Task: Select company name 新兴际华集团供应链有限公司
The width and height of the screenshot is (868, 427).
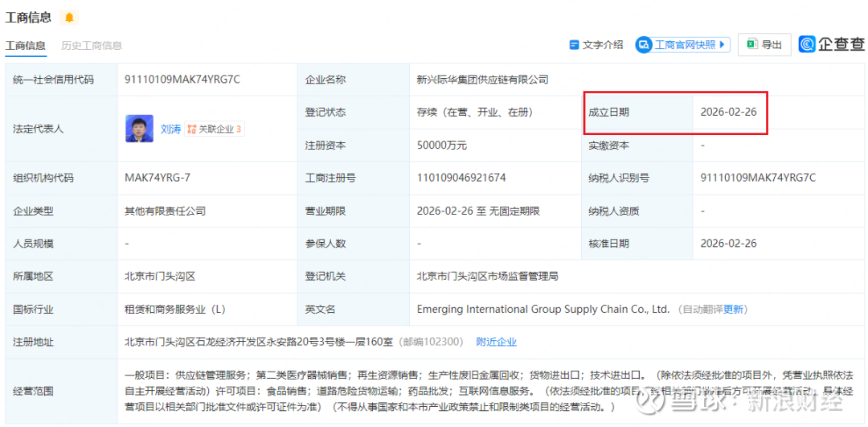Action: pos(483,79)
